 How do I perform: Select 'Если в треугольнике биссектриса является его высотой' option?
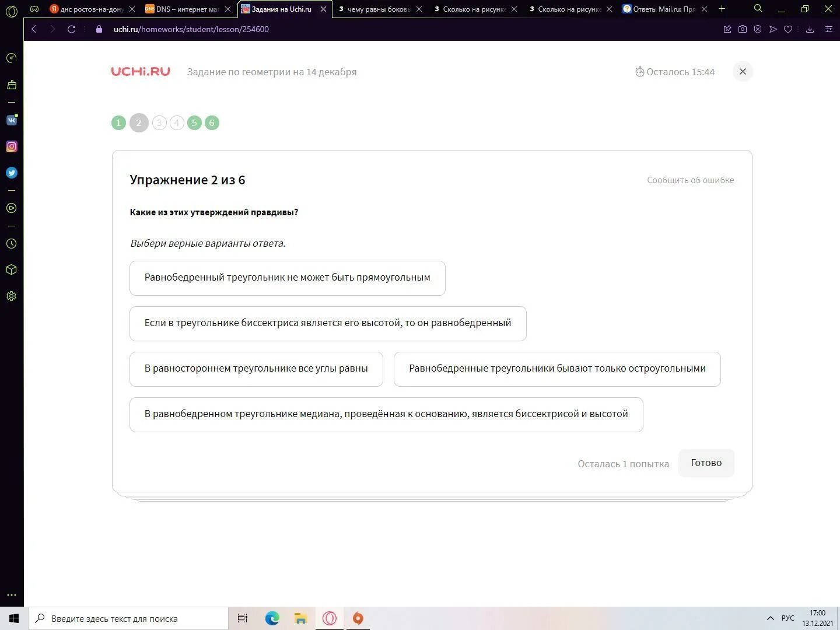(x=328, y=324)
